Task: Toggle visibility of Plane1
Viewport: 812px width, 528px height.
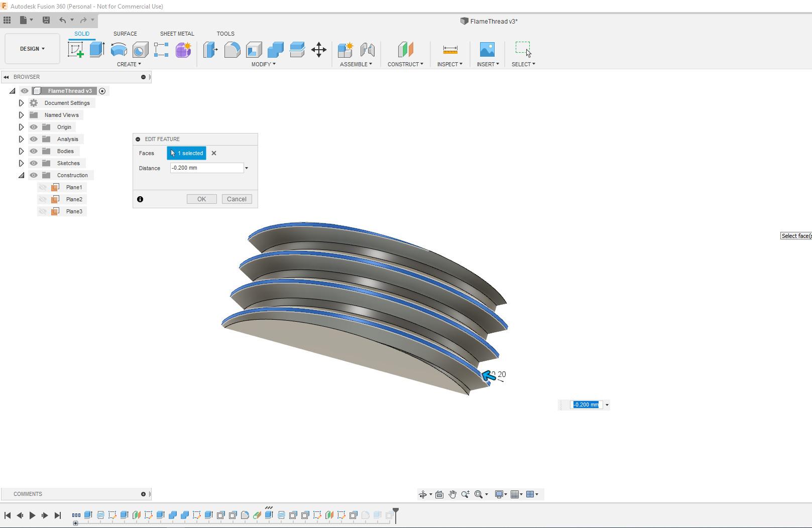Action: point(43,187)
